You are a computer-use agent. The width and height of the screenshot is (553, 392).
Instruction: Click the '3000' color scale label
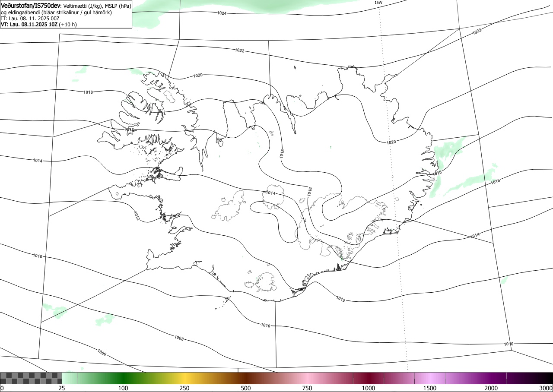[x=546, y=388]
